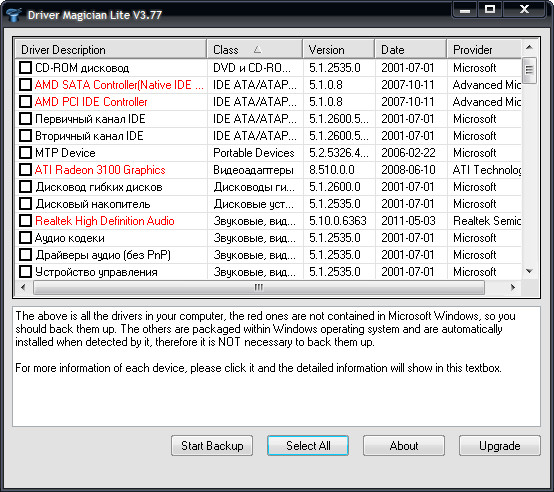Viewport: 554px width, 492px height.
Task: Click the vertical scrollbar thumb
Action: coord(529,70)
